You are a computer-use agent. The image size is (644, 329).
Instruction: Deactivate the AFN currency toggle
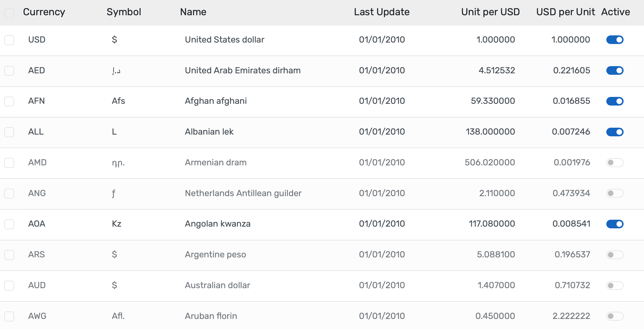tap(615, 101)
